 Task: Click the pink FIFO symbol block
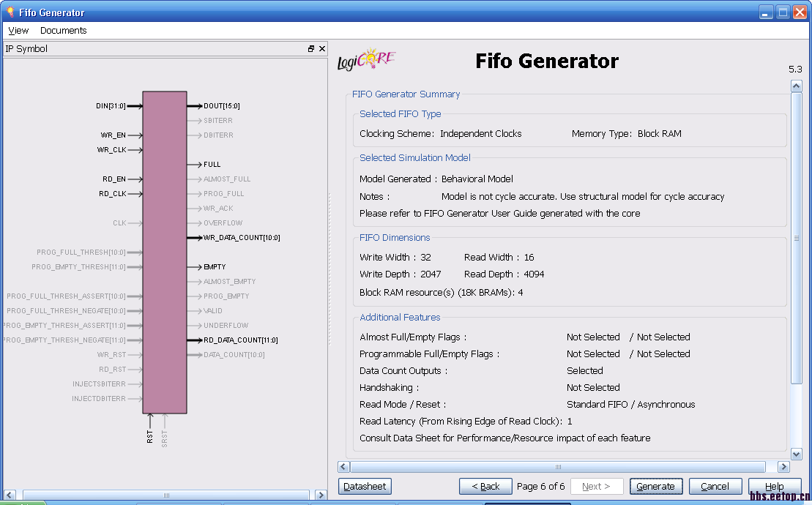tap(165, 252)
